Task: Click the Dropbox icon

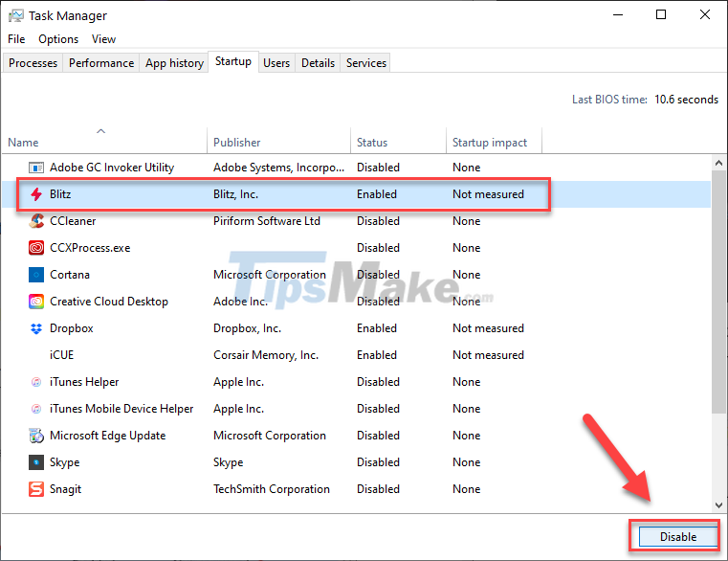Action: point(36,328)
